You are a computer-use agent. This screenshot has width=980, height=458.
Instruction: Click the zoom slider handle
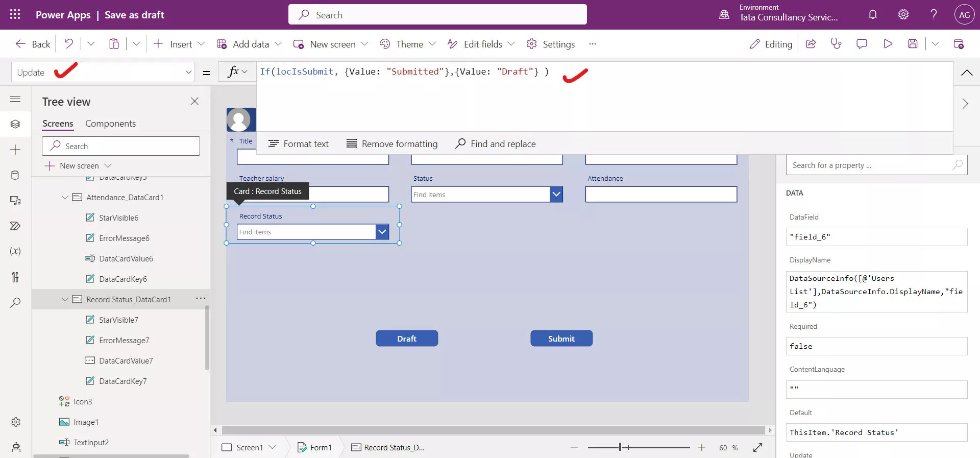coord(620,447)
